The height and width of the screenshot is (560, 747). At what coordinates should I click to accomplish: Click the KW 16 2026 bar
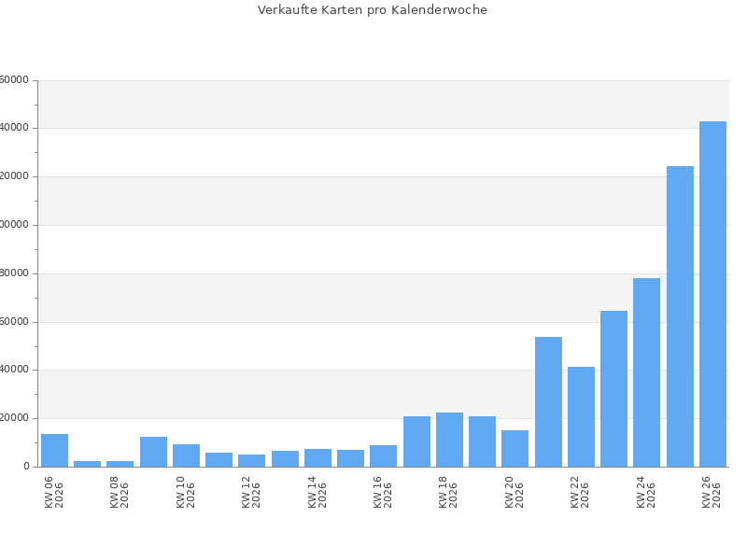tap(383, 456)
